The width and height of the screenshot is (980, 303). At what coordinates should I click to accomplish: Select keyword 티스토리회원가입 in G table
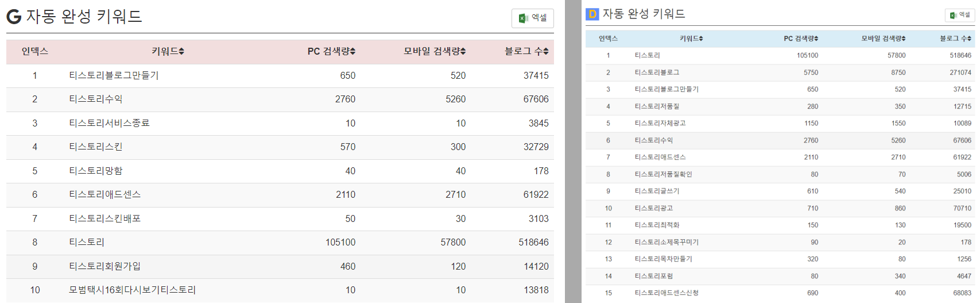coord(105,266)
